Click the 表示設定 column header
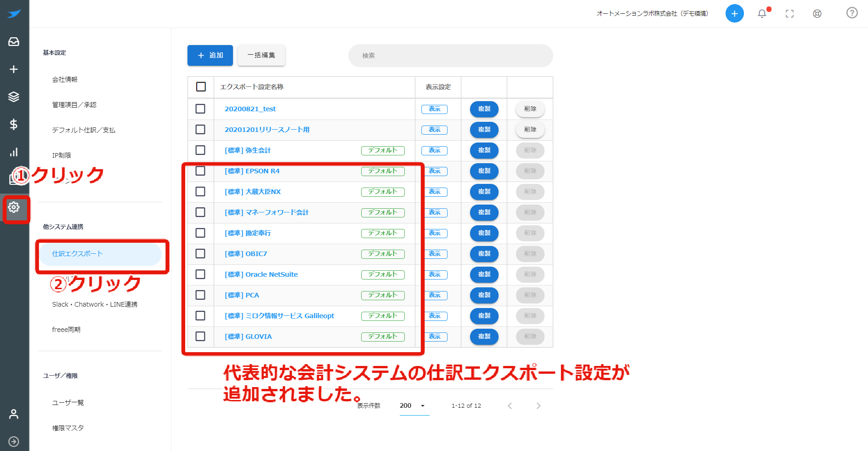Image resolution: width=868 pixels, height=451 pixels. click(438, 87)
